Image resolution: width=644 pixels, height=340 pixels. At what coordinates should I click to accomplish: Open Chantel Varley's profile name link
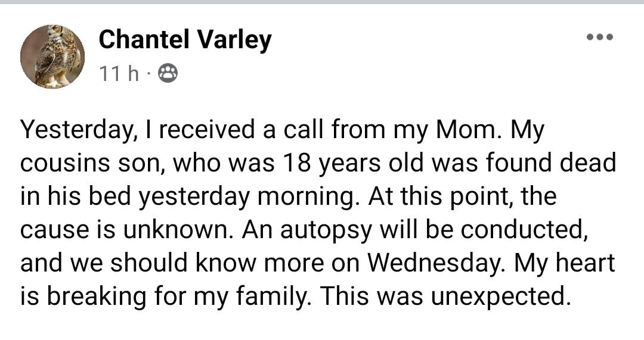(185, 40)
